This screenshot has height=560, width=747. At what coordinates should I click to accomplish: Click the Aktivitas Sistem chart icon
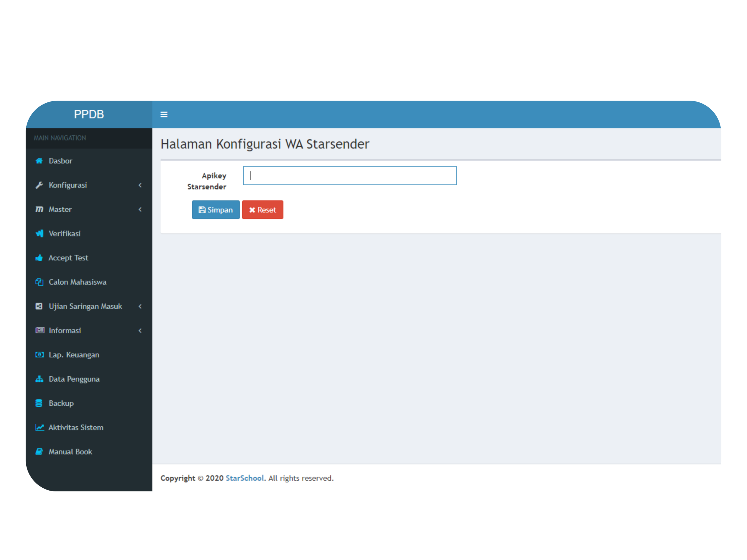tap(39, 428)
